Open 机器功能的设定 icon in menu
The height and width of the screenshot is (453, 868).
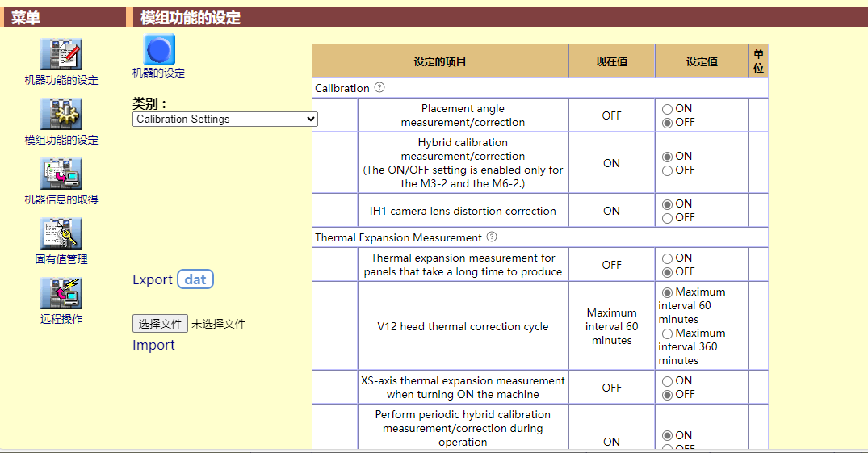(x=61, y=54)
